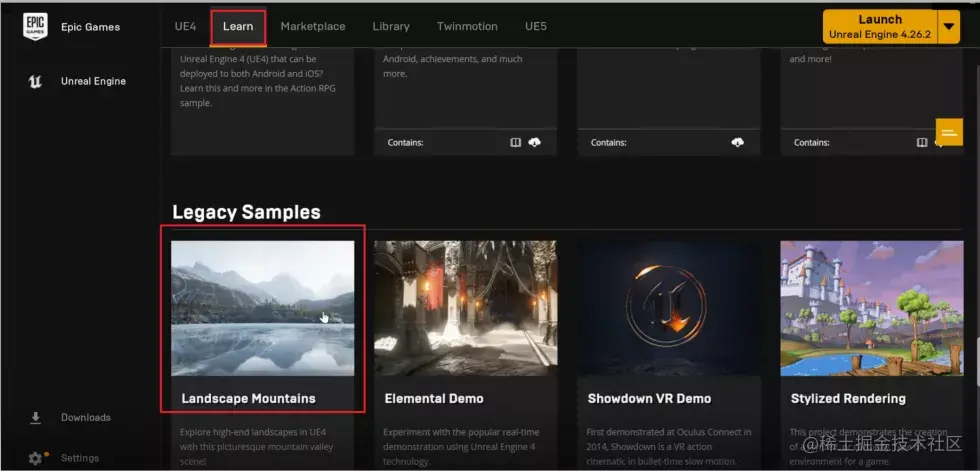Switch to the UE4 tab
Viewport: 980px width, 471px height.
[185, 26]
